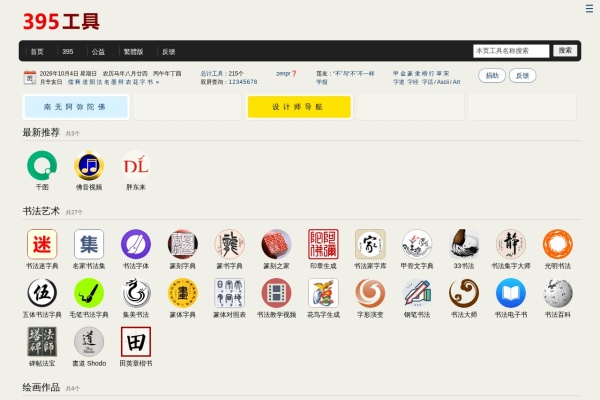Click the 学报 link
Viewport: 600px width, 400px height.
(321, 82)
